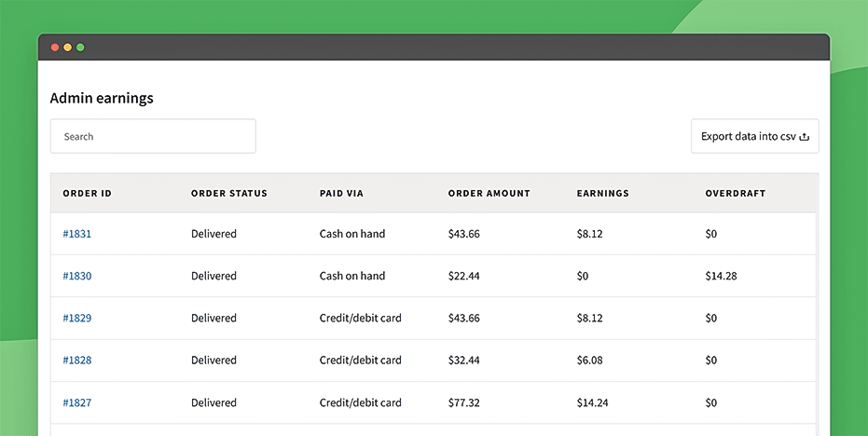Click overdraft value $14.28
Viewport: 868px width, 436px height.
[721, 276]
